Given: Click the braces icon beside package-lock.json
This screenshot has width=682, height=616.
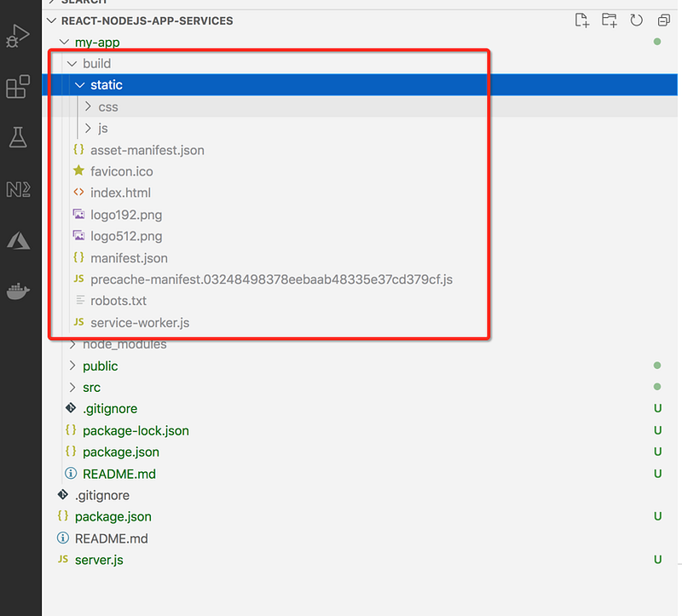Looking at the screenshot, I should (x=71, y=430).
